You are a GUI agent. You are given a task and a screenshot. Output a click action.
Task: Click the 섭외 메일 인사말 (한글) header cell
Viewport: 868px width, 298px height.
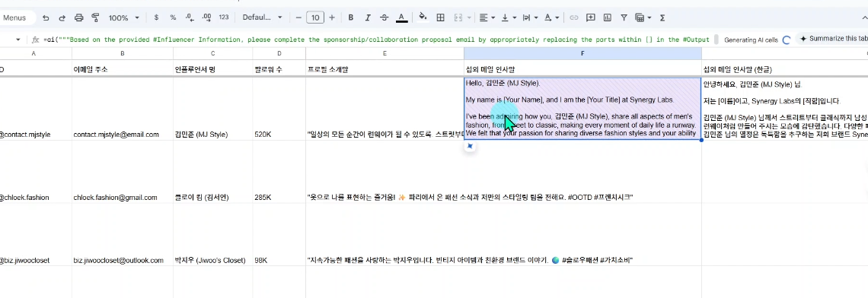pyautogui.click(x=784, y=69)
